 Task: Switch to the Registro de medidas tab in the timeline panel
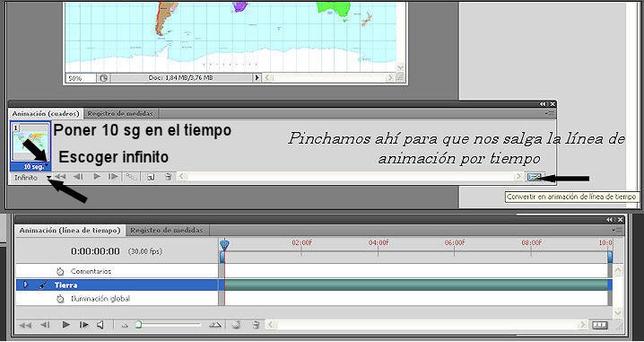point(167,231)
